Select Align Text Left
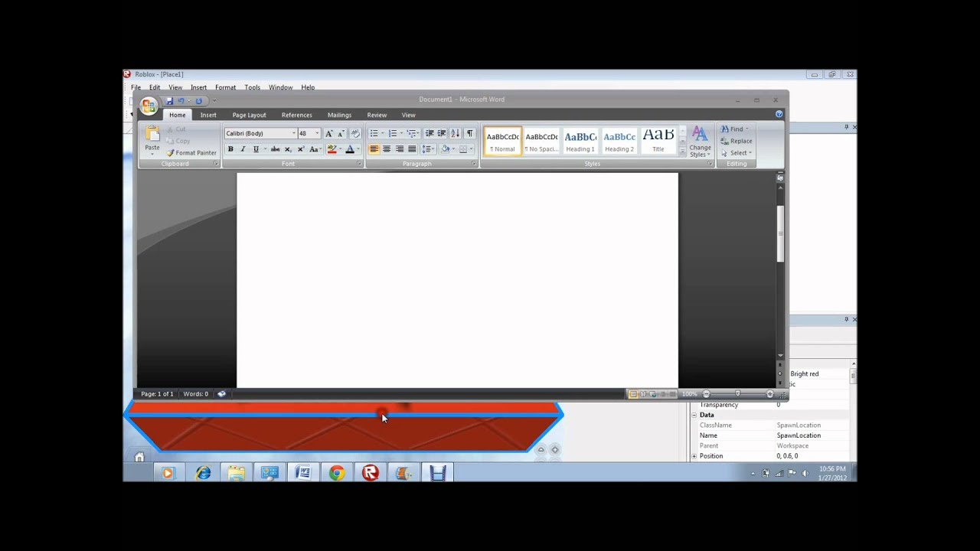 (374, 149)
